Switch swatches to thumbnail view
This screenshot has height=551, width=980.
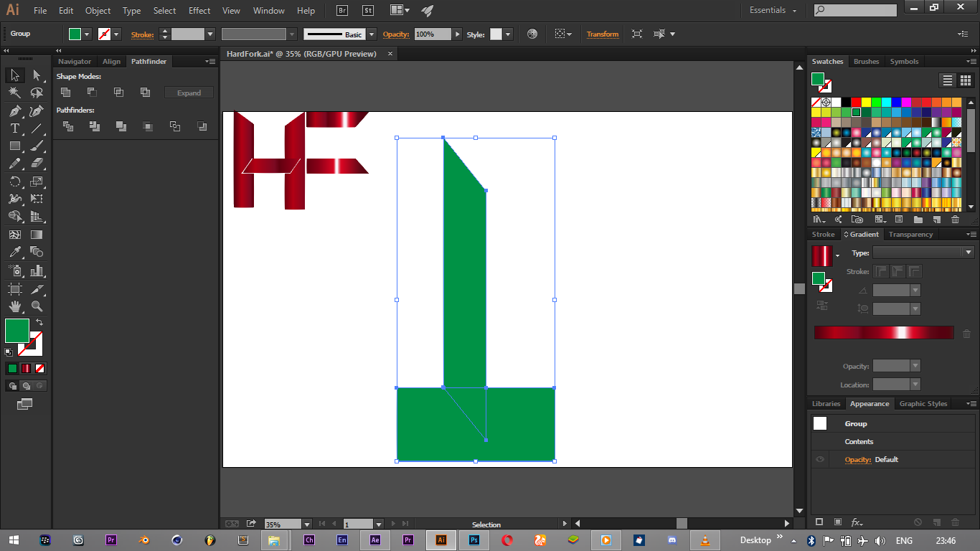[966, 80]
